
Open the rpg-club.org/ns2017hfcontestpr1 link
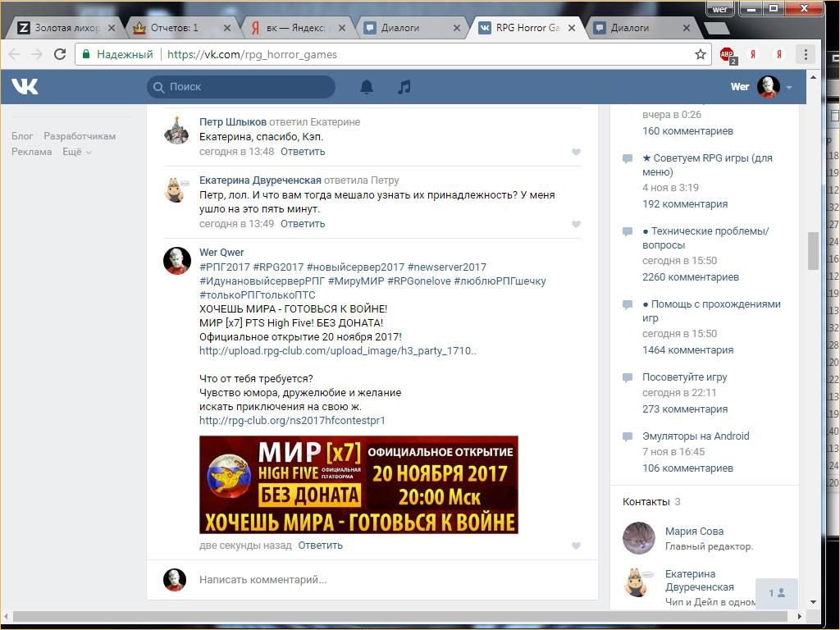(x=292, y=421)
